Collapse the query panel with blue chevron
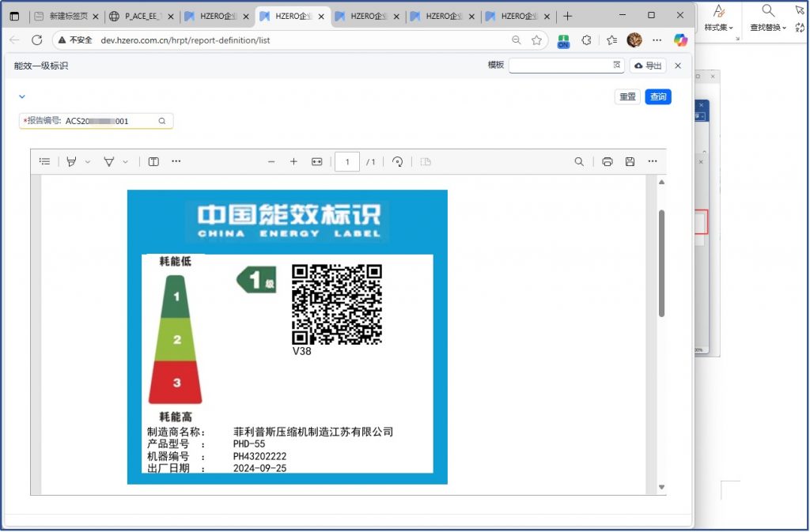This screenshot has height=532, width=810. pyautogui.click(x=22, y=96)
